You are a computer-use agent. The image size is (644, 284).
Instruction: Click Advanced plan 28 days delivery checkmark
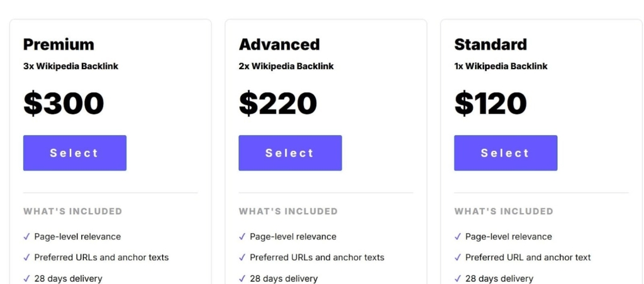pos(242,278)
